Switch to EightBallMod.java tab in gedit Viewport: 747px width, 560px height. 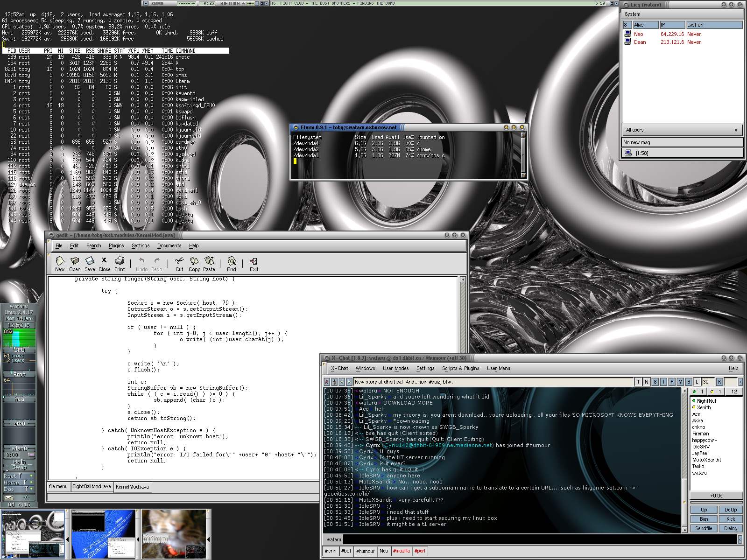[x=92, y=487]
